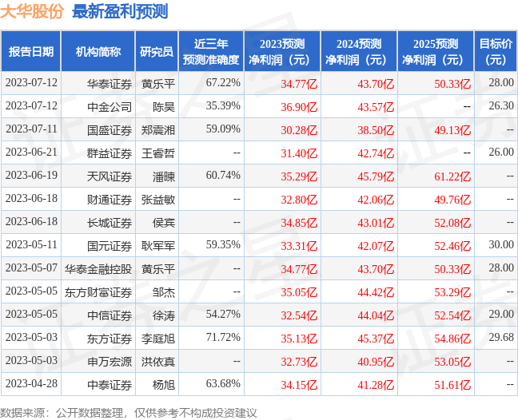Select the 报告日期 column header
Screen dimensions: 518x420
[x=31, y=51]
